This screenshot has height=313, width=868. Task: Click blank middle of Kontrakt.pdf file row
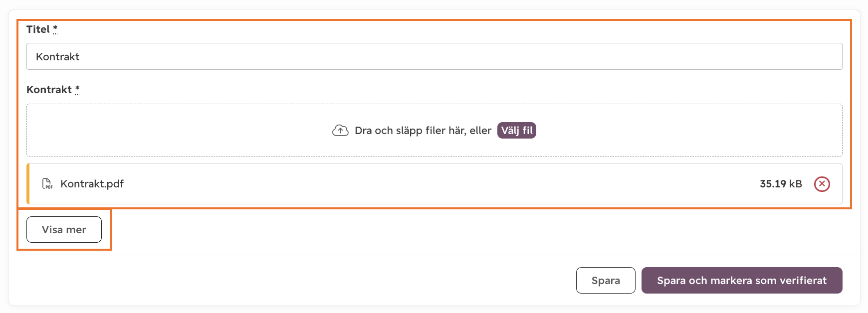click(439, 184)
